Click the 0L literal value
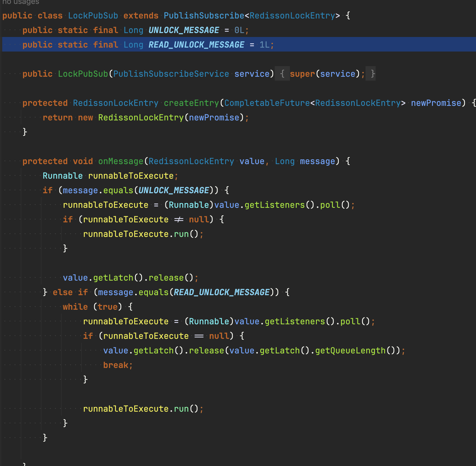Image resolution: width=476 pixels, height=466 pixels. pos(239,30)
